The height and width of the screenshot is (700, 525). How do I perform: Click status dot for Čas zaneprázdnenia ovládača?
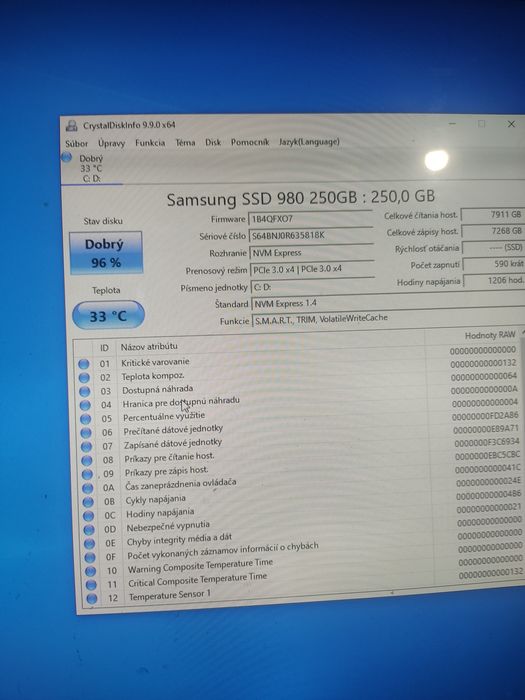point(88,488)
